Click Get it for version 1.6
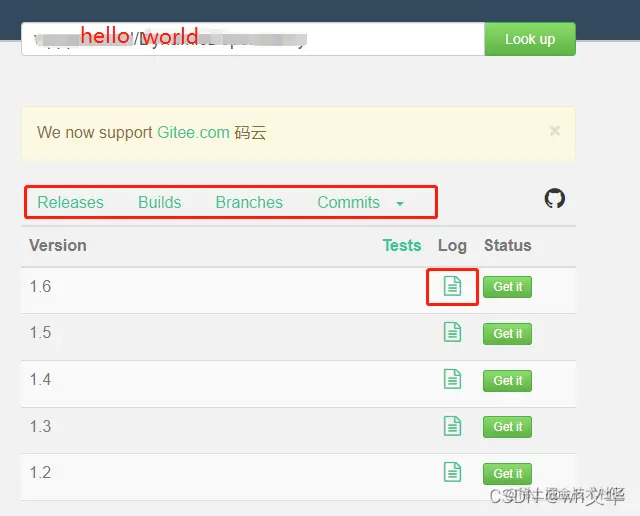 tap(507, 287)
